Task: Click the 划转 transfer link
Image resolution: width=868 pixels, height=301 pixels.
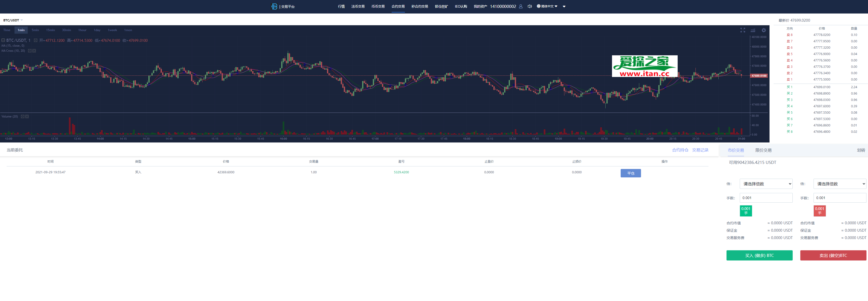Action: (x=861, y=150)
